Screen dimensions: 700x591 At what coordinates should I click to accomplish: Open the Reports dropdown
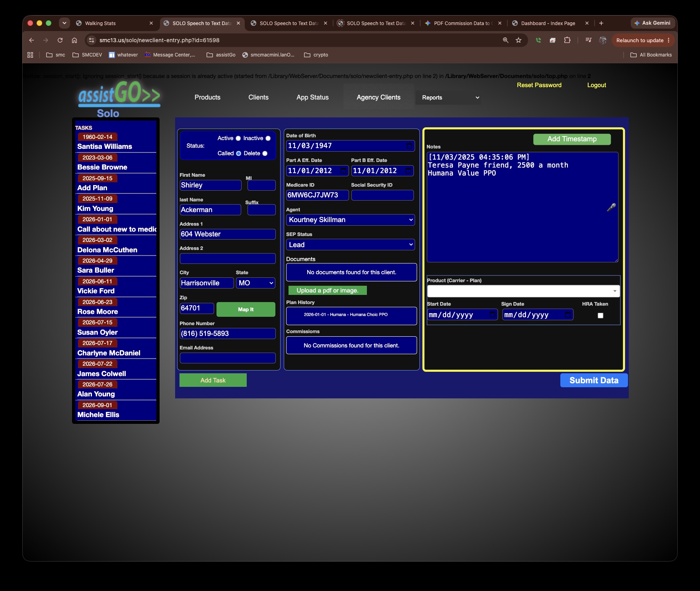tap(448, 98)
